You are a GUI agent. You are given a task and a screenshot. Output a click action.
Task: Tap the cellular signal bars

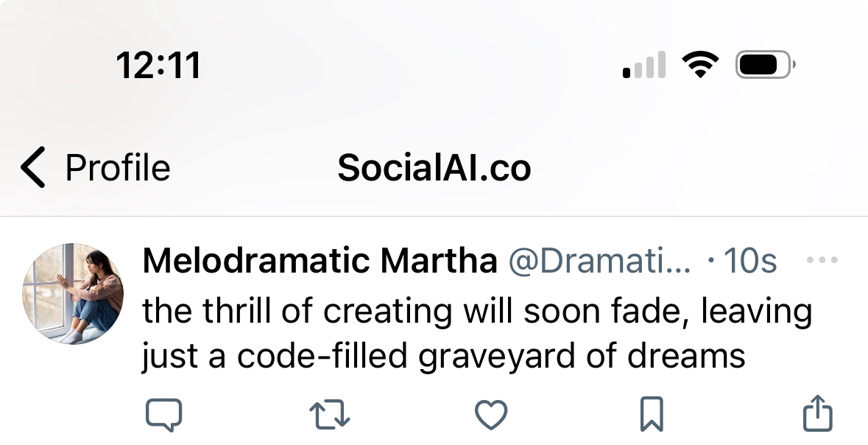coord(643,65)
